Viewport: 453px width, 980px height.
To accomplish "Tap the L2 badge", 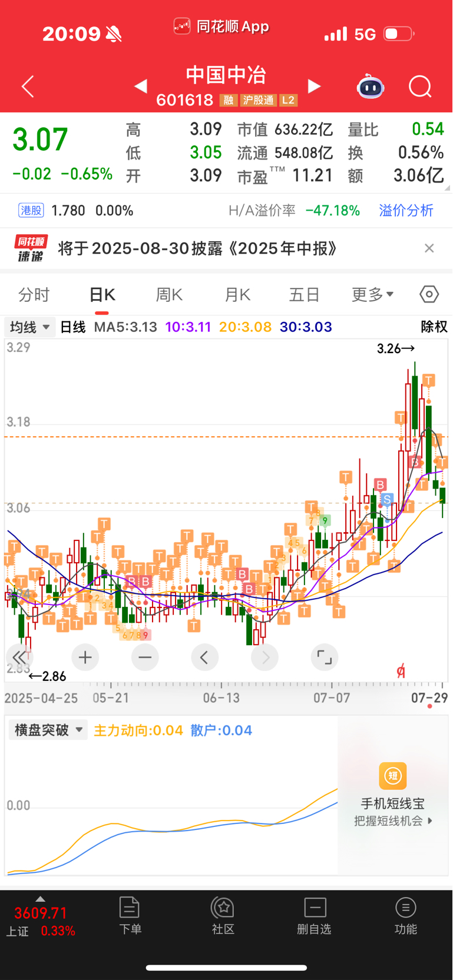I will pos(288,100).
